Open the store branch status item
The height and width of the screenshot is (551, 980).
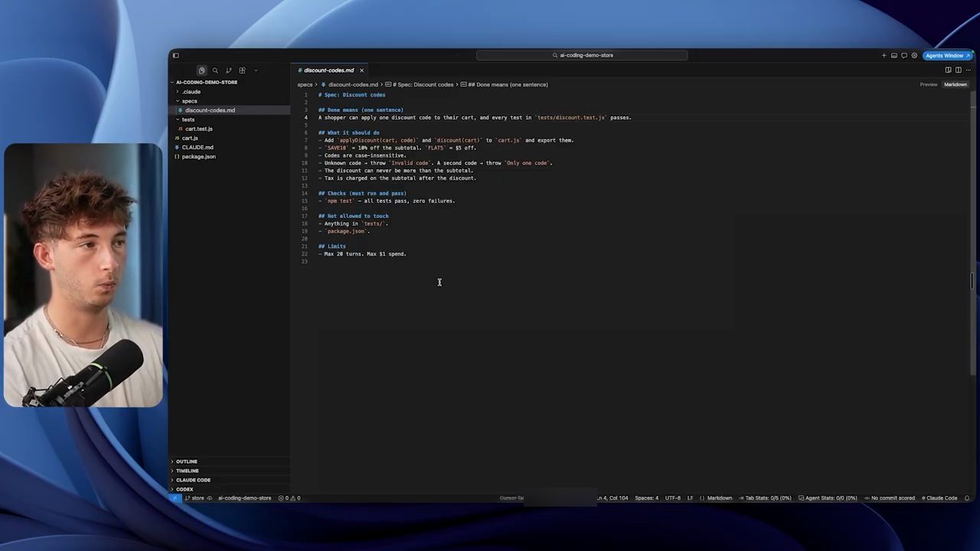click(x=195, y=498)
